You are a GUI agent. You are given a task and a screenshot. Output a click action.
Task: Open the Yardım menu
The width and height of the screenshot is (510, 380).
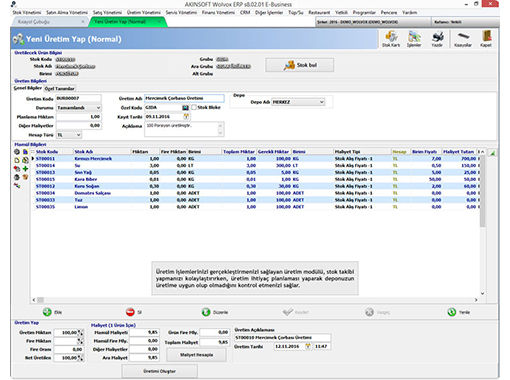pyautogui.click(x=409, y=12)
